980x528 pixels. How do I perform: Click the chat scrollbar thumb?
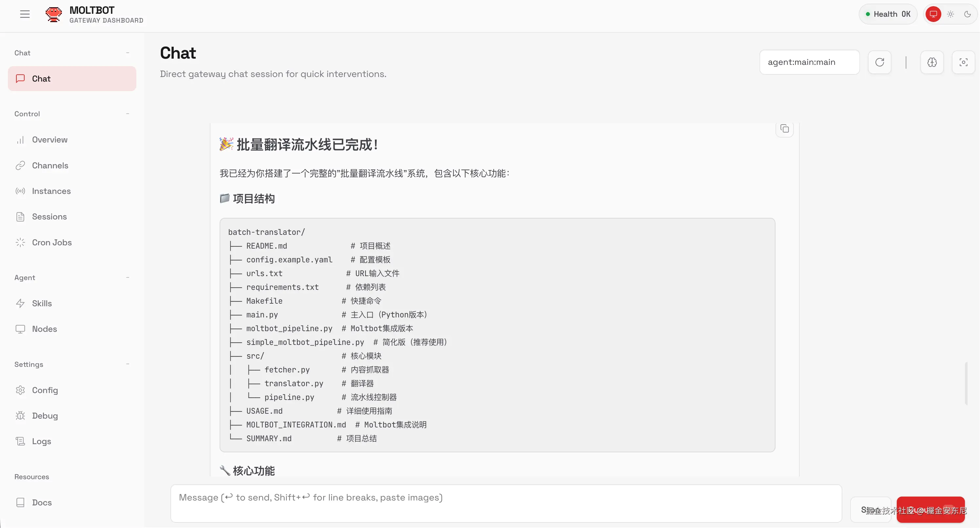click(x=966, y=384)
